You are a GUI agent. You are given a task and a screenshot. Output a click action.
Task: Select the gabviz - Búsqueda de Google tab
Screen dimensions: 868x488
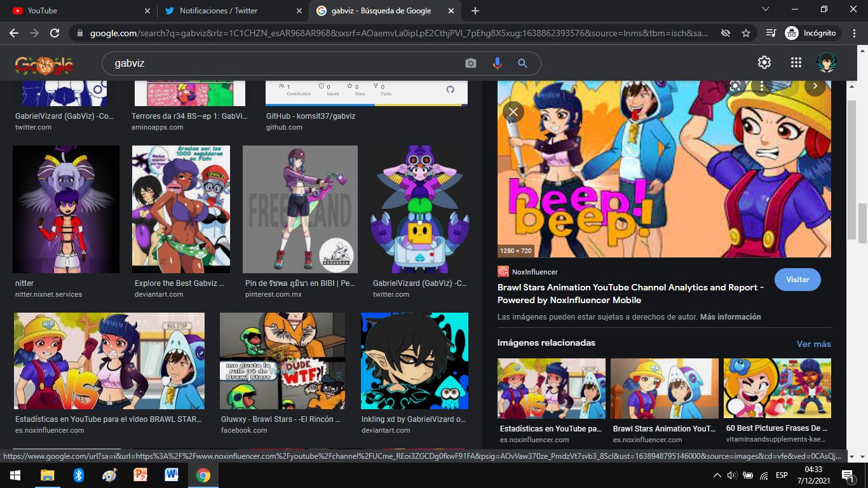pyautogui.click(x=386, y=11)
